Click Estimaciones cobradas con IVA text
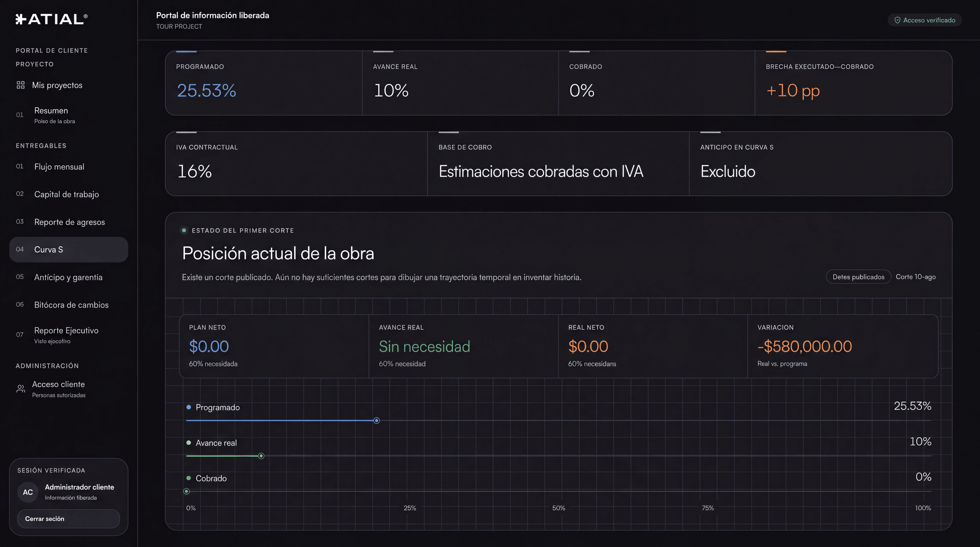The height and width of the screenshot is (547, 980). [541, 171]
